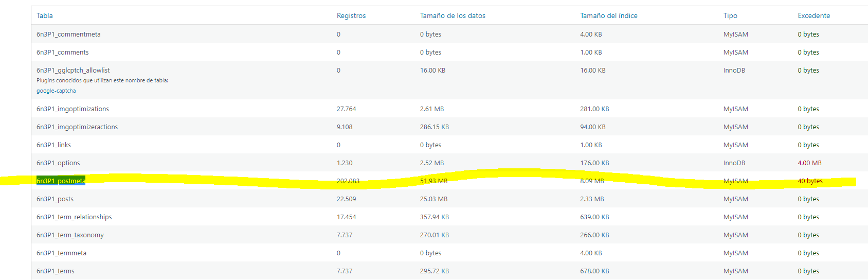Click the 27.764 records value
868x280 pixels.
click(346, 109)
